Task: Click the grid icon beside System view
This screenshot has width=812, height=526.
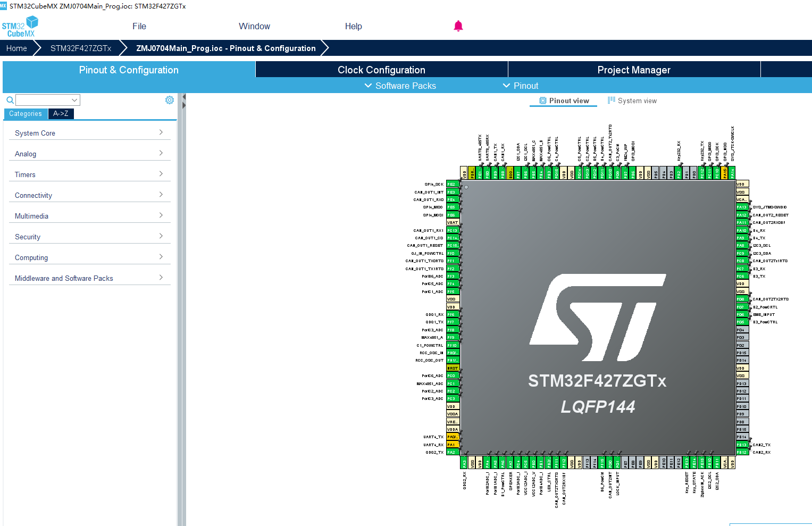Action: click(x=612, y=101)
